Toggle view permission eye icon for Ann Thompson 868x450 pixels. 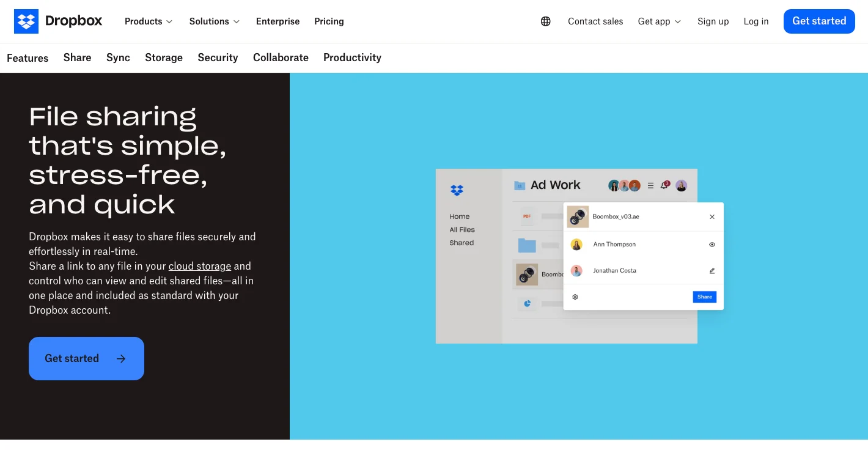[x=712, y=245]
